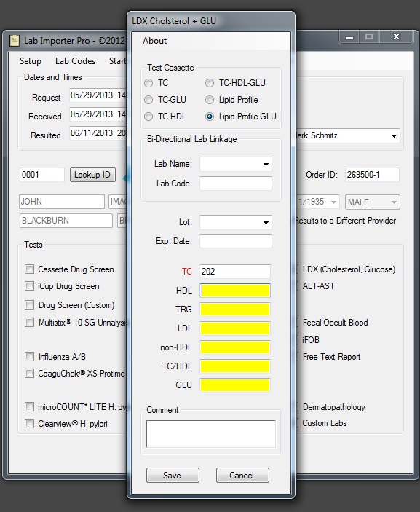
Task: Check the Clearview H. pylori checkbox
Action: (29, 424)
